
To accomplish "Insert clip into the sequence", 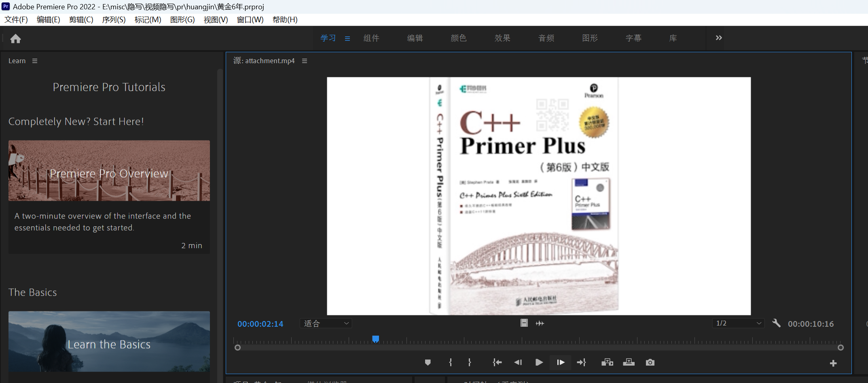I will point(607,362).
